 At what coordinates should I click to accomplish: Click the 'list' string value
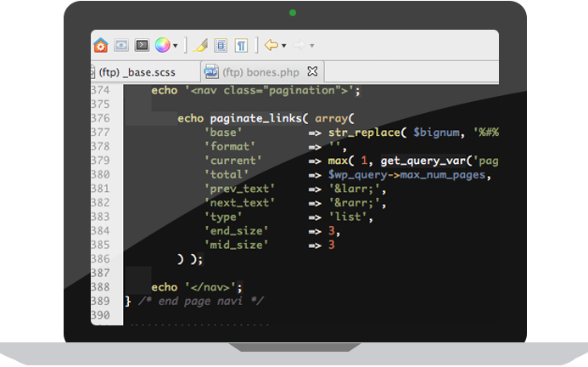click(348, 217)
